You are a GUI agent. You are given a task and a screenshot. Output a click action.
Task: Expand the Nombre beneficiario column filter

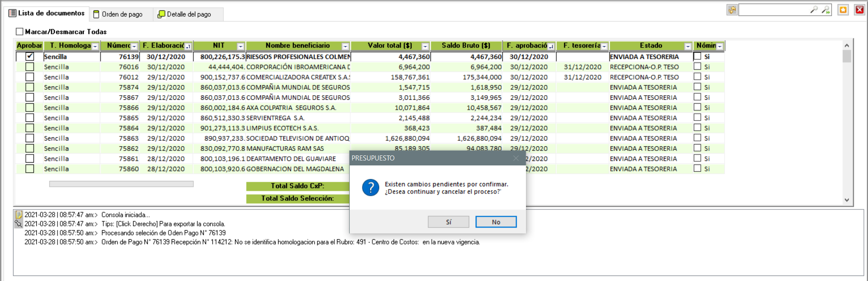[x=345, y=46]
